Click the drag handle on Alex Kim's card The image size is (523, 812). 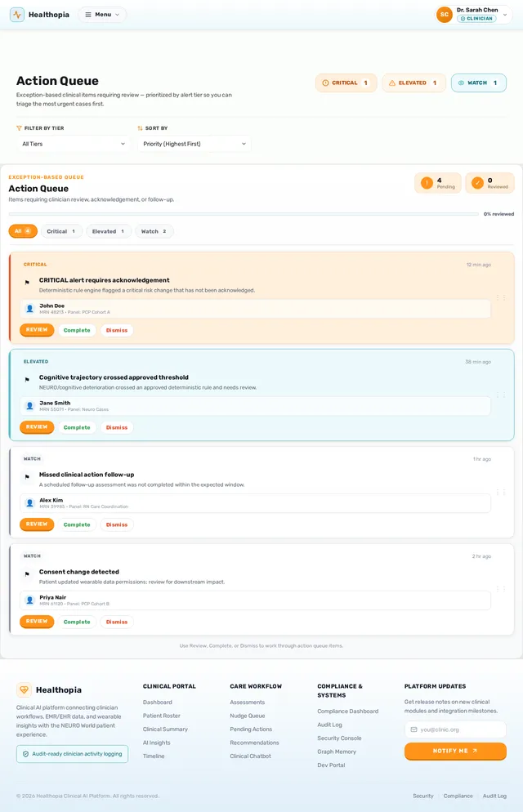[501, 492]
